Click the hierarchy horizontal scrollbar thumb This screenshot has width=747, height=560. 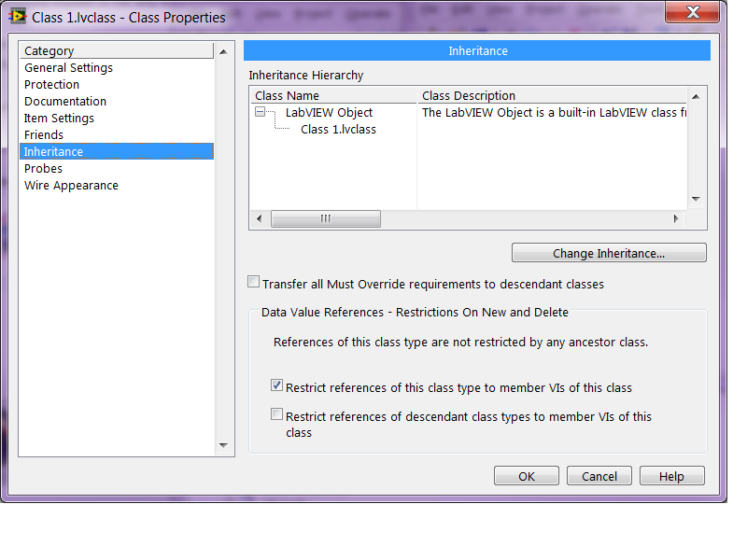326,218
